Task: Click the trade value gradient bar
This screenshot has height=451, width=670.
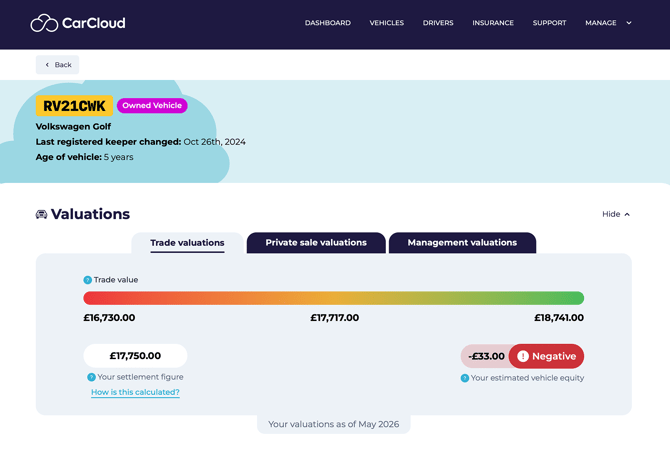Action: (334, 298)
